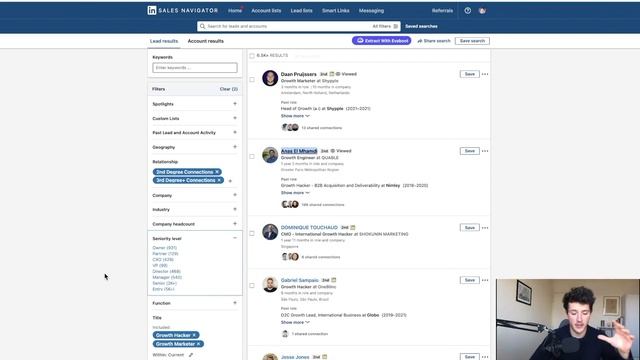
Task: Toggle the select-all results checkbox
Action: coord(252,56)
